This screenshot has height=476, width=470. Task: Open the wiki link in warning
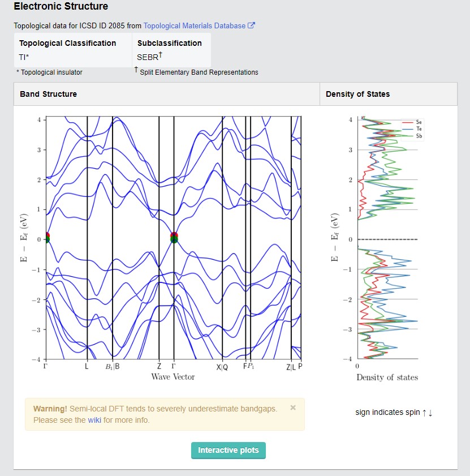pos(94,420)
